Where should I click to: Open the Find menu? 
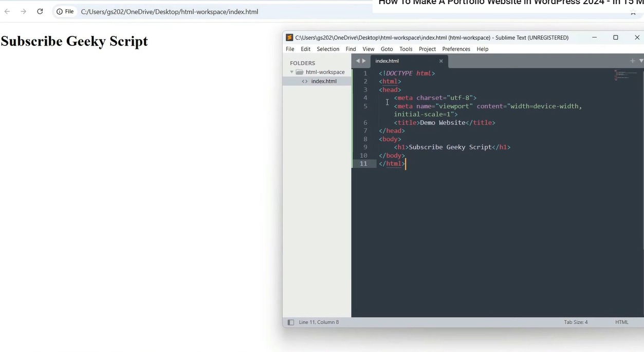coord(351,49)
